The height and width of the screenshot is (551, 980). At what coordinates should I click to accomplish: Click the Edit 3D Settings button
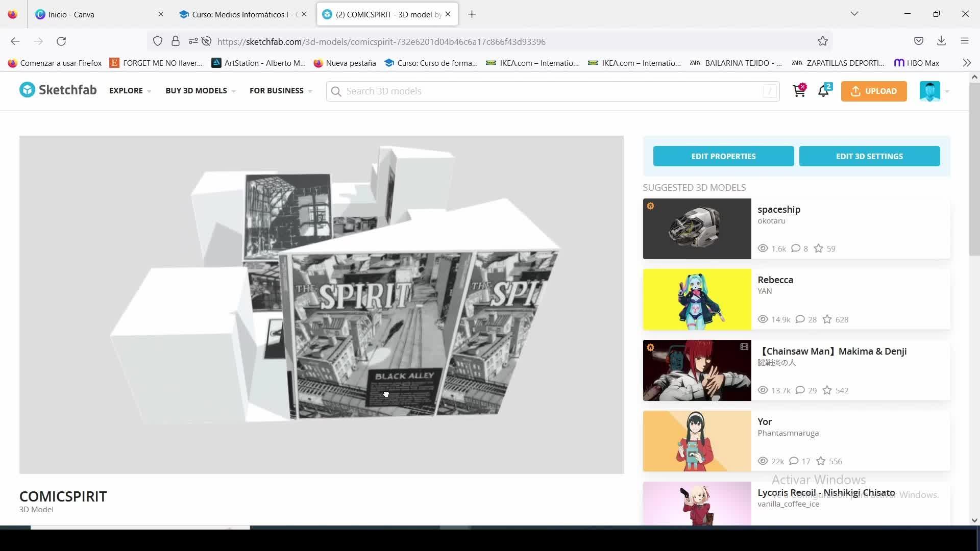(869, 156)
